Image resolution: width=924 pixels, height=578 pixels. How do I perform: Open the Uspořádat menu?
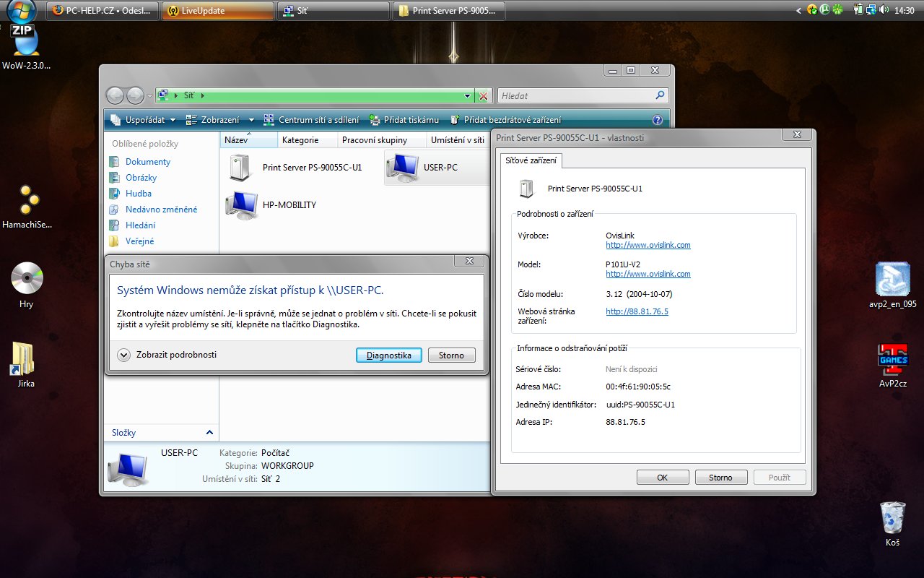[x=144, y=120]
